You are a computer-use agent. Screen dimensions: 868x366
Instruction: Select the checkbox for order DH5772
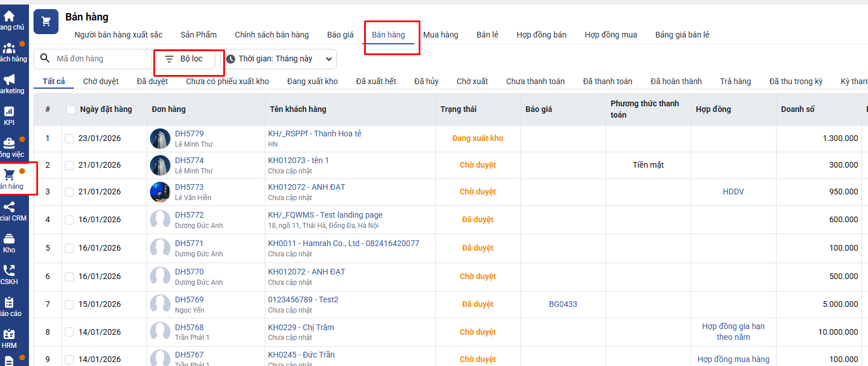click(x=69, y=219)
